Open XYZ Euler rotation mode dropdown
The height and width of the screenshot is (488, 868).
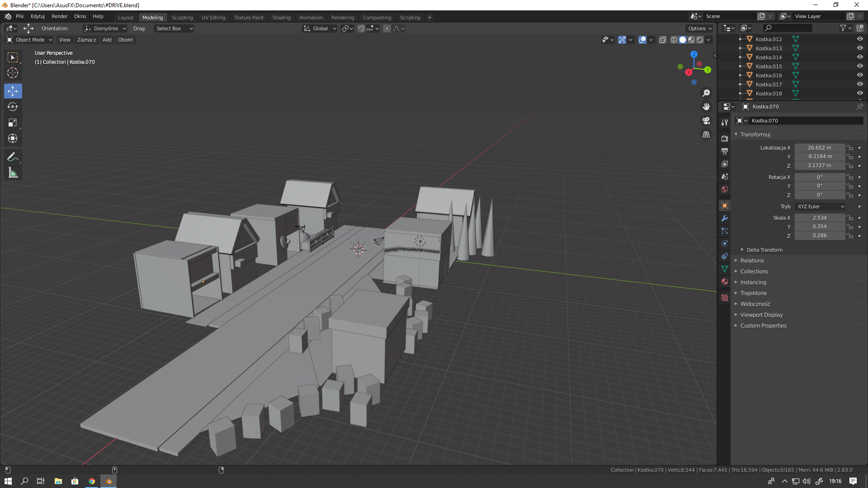pos(820,206)
